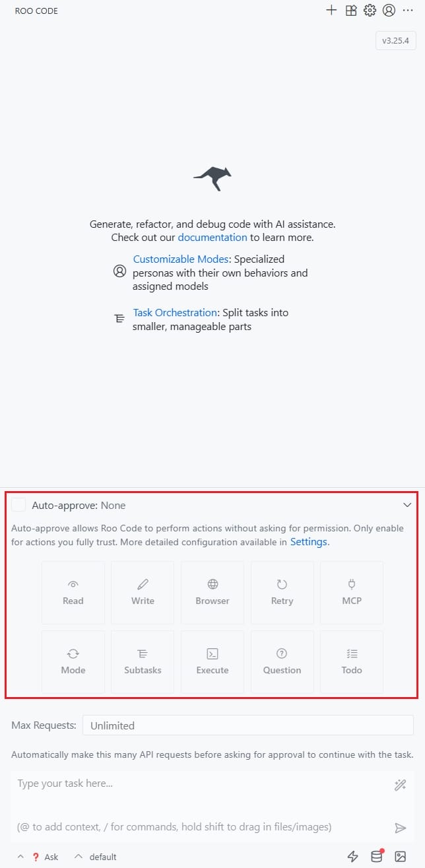Click the Settings link in Auto-approve description
The height and width of the screenshot is (868, 425).
(x=308, y=542)
